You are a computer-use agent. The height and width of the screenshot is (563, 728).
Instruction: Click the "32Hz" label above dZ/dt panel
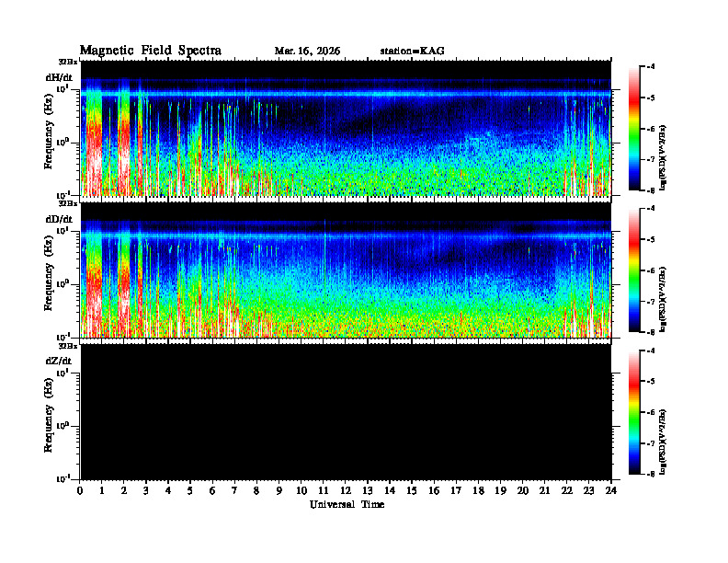coord(68,346)
